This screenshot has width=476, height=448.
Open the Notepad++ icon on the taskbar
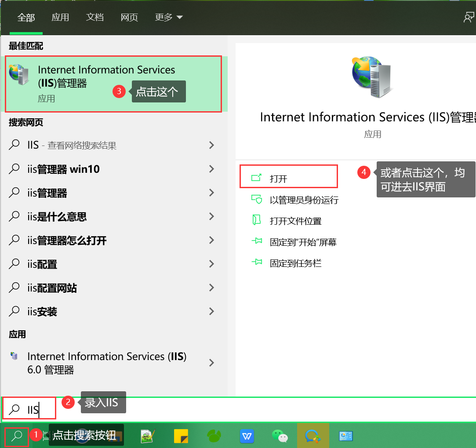pyautogui.click(x=148, y=437)
